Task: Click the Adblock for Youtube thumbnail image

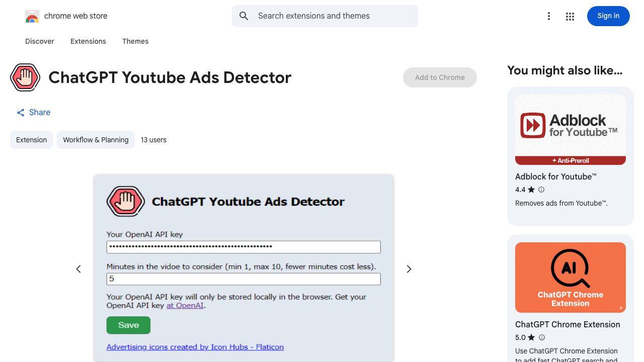Action: click(x=571, y=130)
